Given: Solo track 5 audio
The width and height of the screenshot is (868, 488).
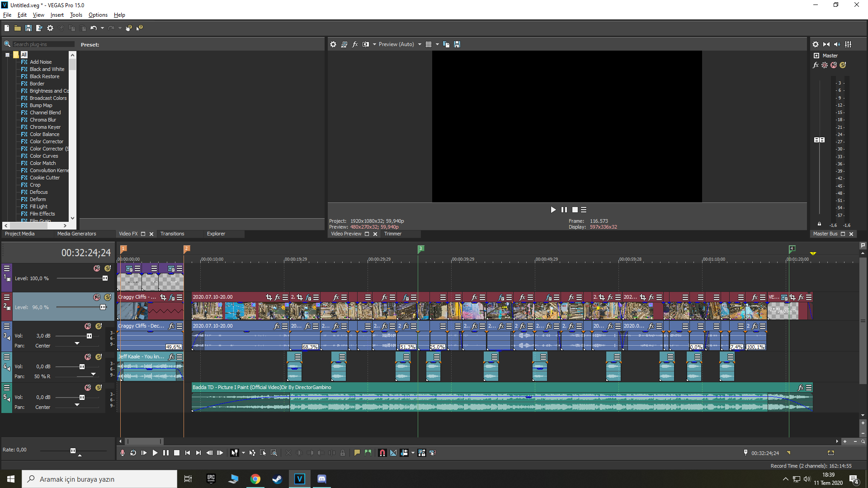Looking at the screenshot, I should pos(99,388).
